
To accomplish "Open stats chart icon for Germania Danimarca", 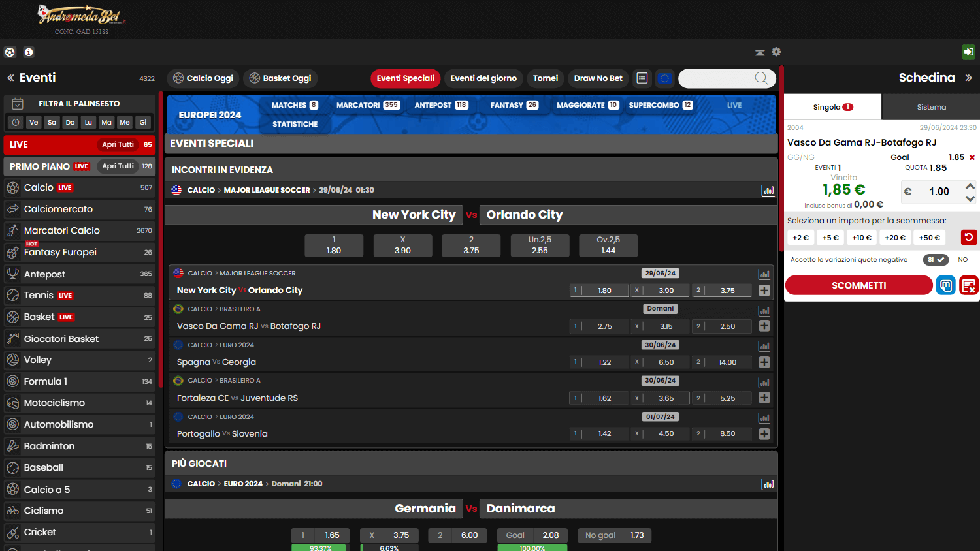I will click(x=768, y=484).
